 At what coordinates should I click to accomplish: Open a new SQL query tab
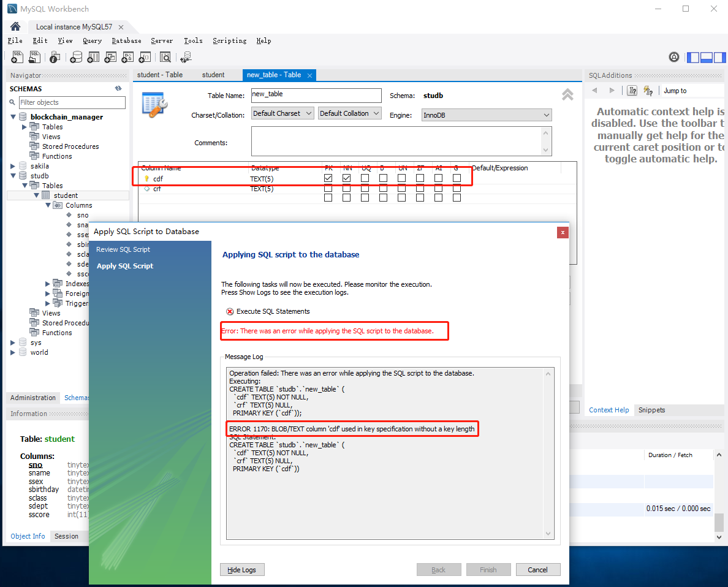point(17,56)
